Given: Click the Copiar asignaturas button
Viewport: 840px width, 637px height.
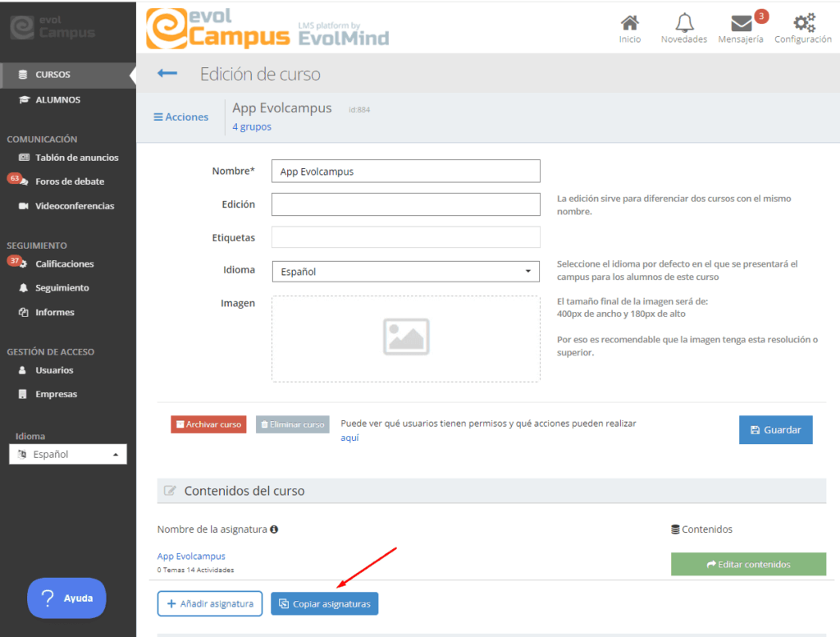Looking at the screenshot, I should 324,604.
